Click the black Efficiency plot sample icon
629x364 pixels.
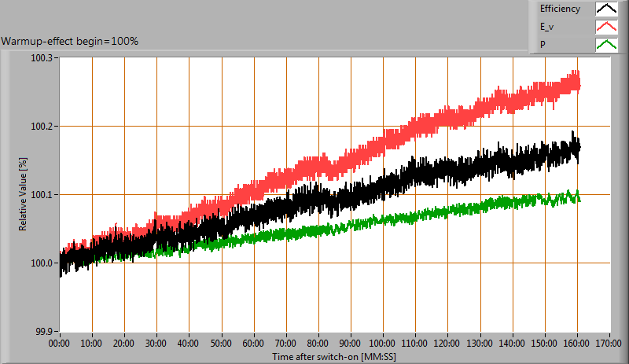(x=605, y=9)
